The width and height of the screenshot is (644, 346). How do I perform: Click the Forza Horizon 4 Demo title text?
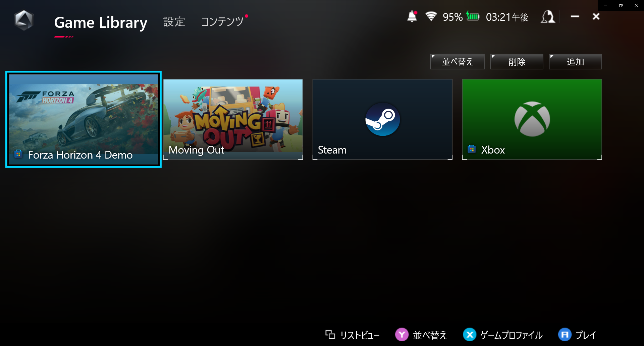[80, 155]
